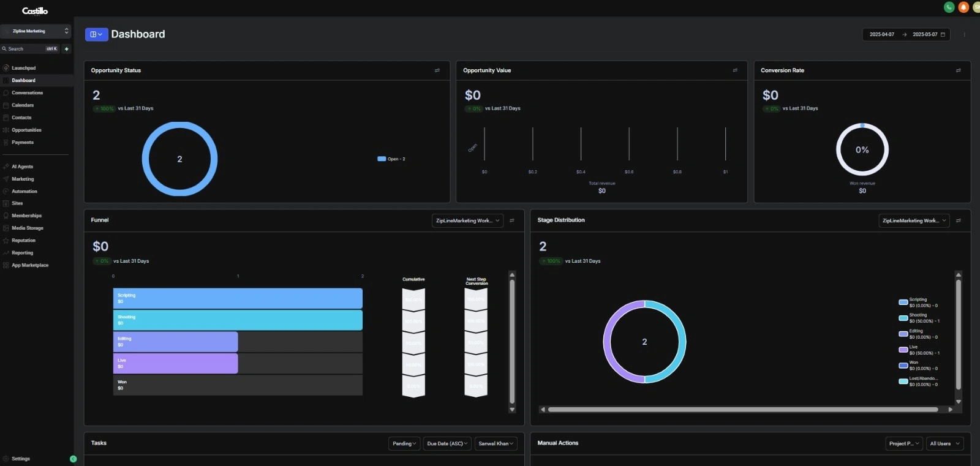Click the Stage Distribution widget settings icon
Viewport: 980px width, 466px height.
pyautogui.click(x=959, y=220)
